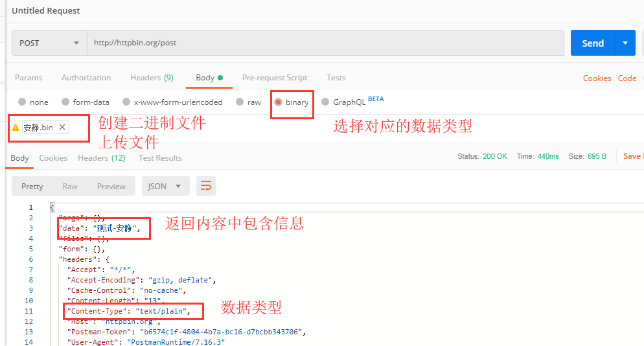
Task: Click the "Cache-Control": "no-cache" line
Action: pyautogui.click(x=126, y=290)
